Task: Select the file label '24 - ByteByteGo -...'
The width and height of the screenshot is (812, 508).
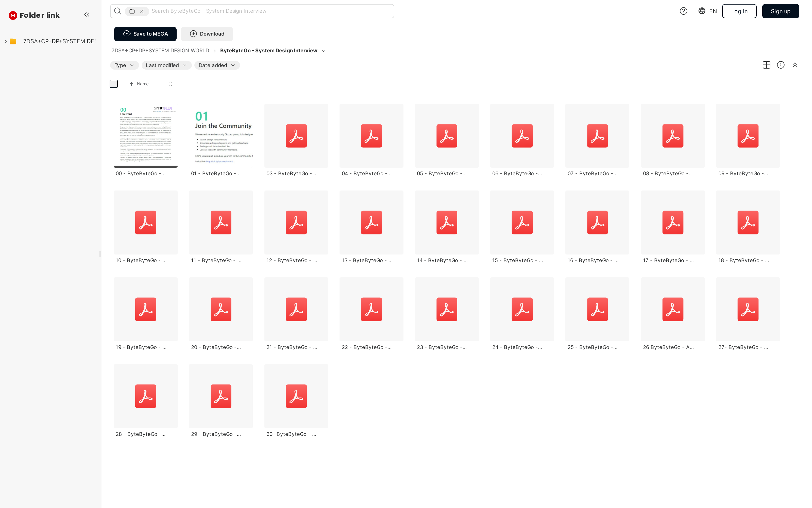Action: (517, 347)
